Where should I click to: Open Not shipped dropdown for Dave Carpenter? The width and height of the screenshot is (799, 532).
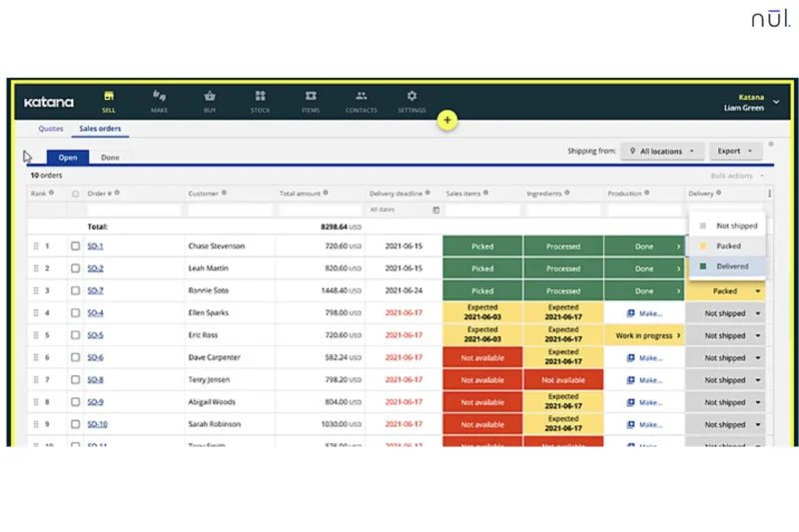click(x=726, y=358)
